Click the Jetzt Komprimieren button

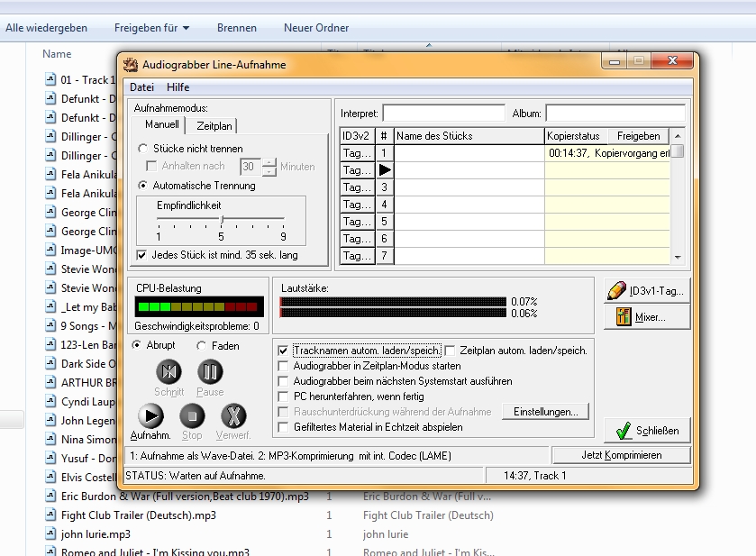point(621,455)
